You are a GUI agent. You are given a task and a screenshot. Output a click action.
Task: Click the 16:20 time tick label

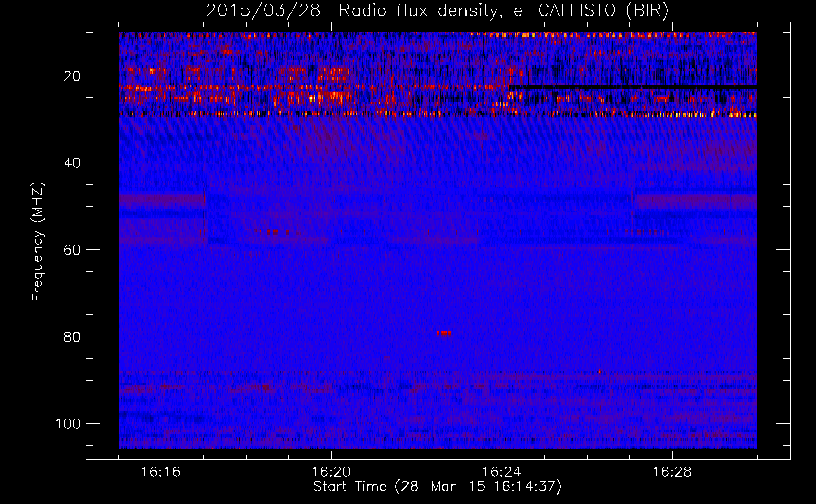331,472
